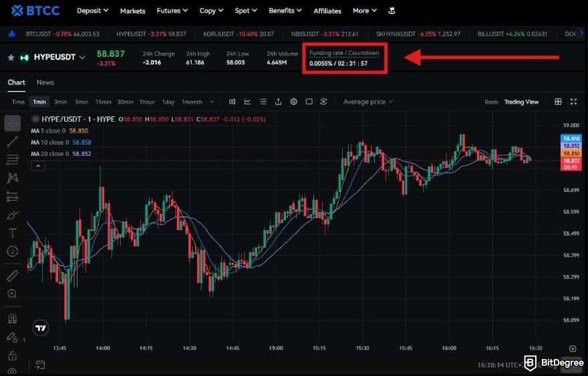Go to Markets page
Image resolution: width=588 pixels, height=376 pixels.
click(x=133, y=11)
